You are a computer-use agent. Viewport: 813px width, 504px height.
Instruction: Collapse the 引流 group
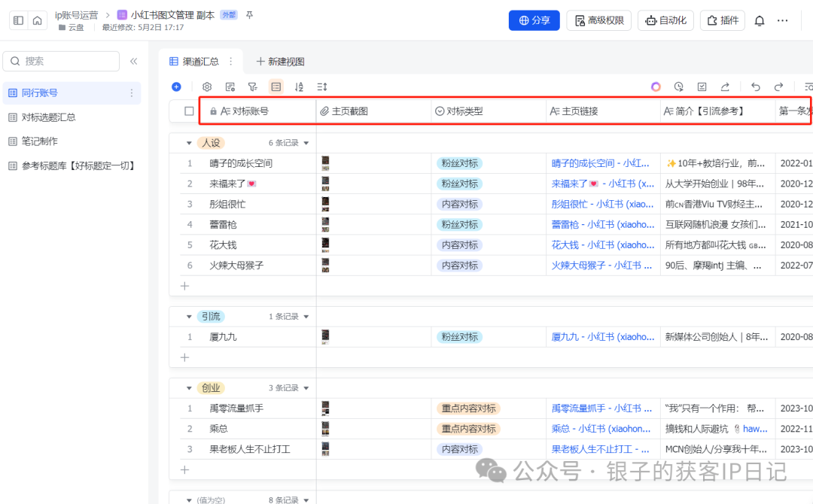point(189,316)
